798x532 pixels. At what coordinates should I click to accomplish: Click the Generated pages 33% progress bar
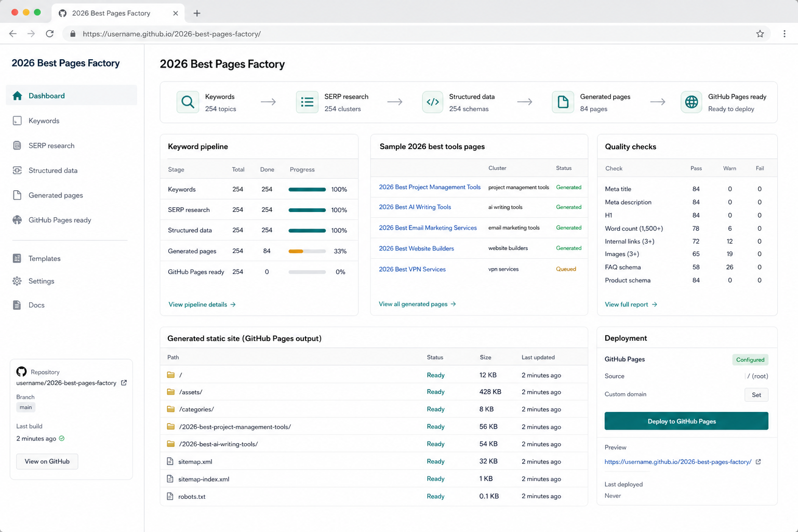coord(307,251)
